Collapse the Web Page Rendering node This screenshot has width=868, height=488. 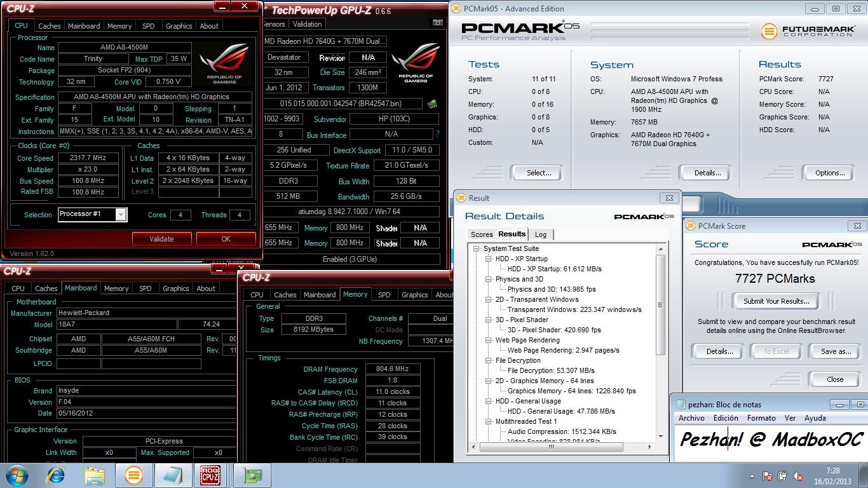(x=488, y=340)
